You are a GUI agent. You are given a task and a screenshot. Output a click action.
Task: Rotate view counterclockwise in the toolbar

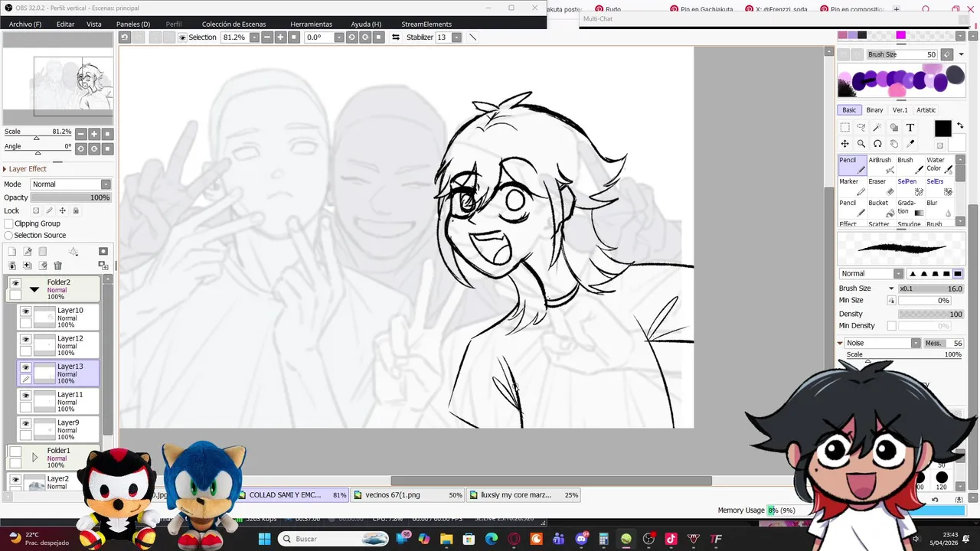click(x=352, y=37)
